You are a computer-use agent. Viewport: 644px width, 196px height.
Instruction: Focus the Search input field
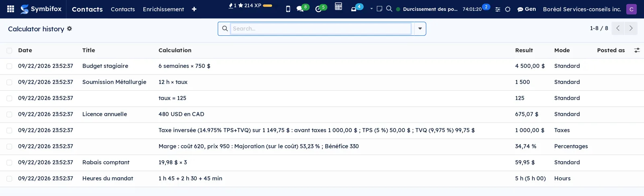[321, 29]
